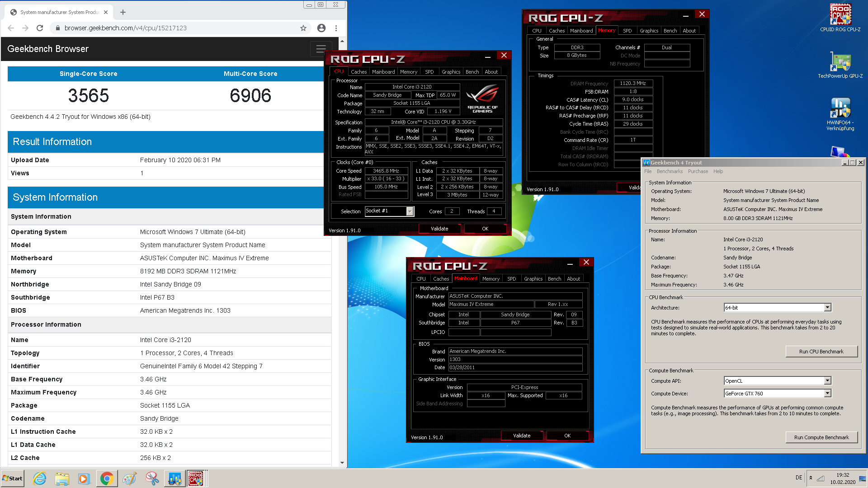Open the Windows Start menu
The height and width of the screenshot is (488, 868).
pyautogui.click(x=13, y=479)
